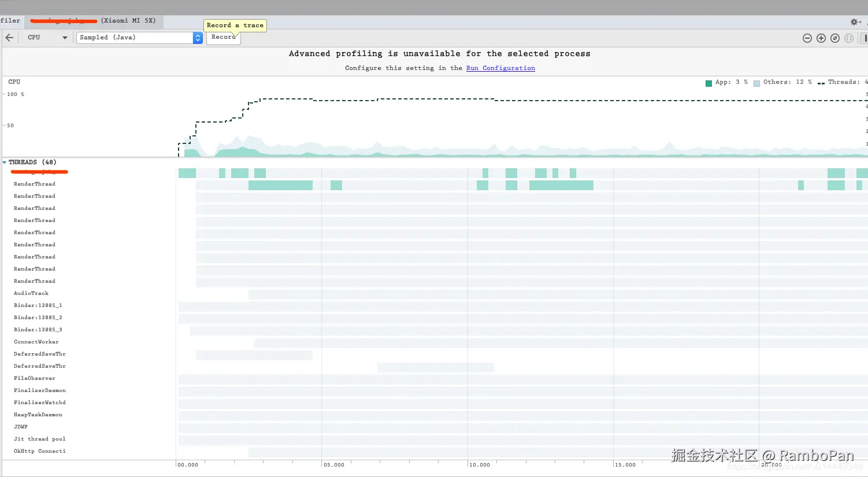Collapse the THREADS (48) section

(x=5, y=162)
